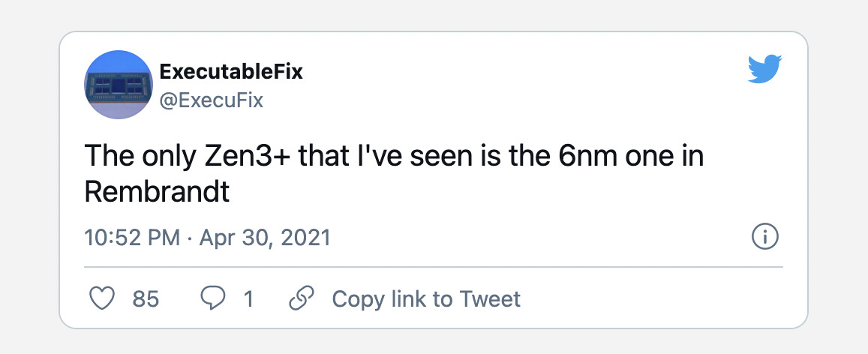Click the ExecutableFix display name
Screen dimensions: 868x354
tap(231, 71)
